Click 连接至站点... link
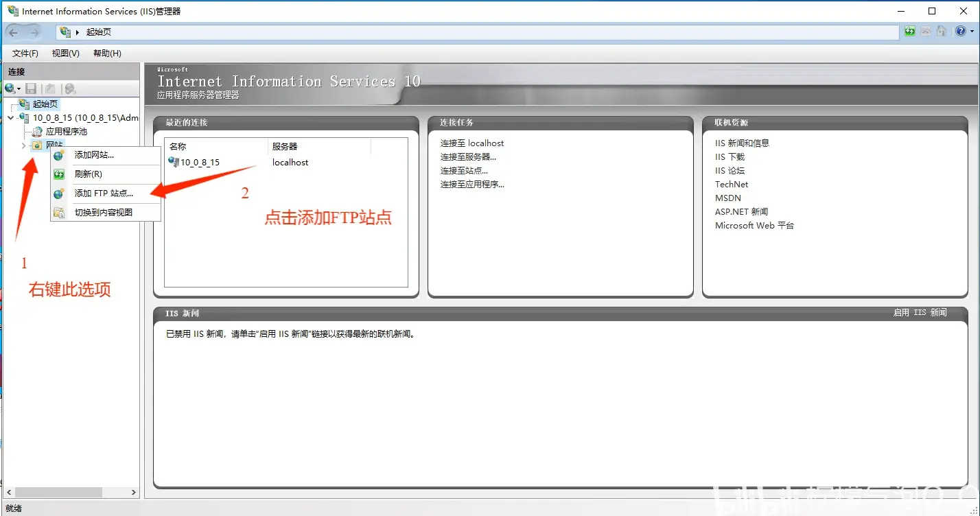This screenshot has height=516, width=980. tap(464, 171)
